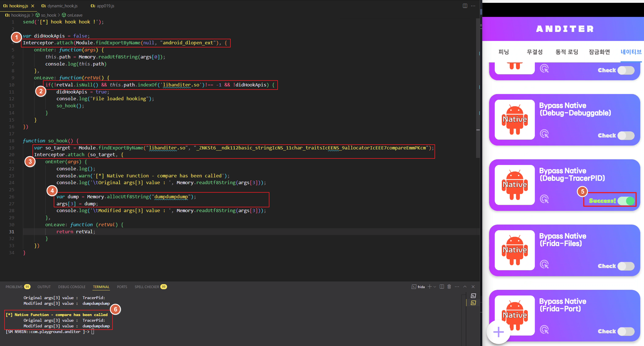644x346 pixels.
Task: Open the 잠금화면 tab
Action: tap(599, 52)
